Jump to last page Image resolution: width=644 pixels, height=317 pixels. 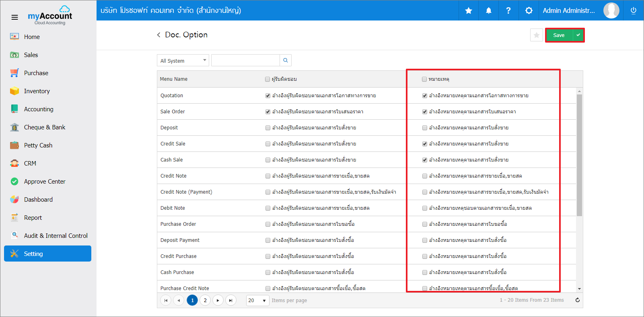[231, 300]
